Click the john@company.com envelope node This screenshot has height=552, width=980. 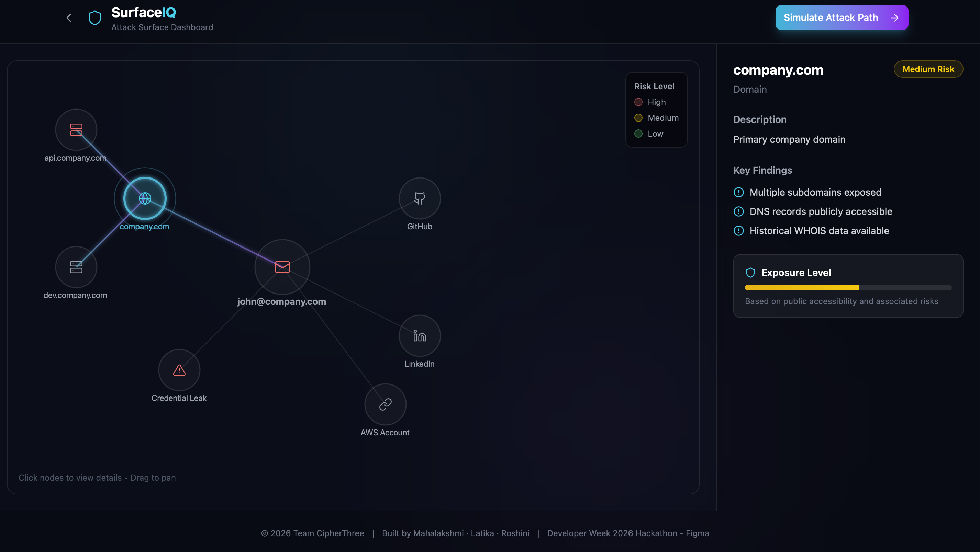coord(282,267)
